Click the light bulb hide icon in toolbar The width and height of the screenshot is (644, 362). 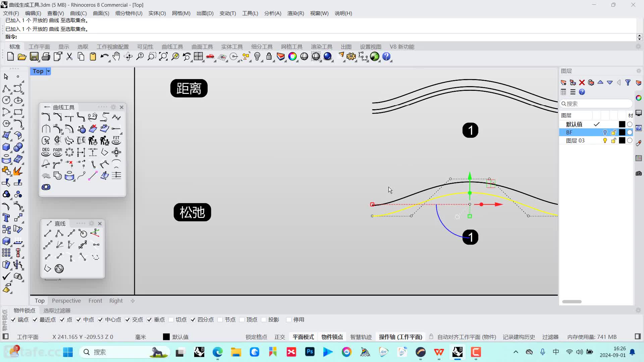point(257,57)
